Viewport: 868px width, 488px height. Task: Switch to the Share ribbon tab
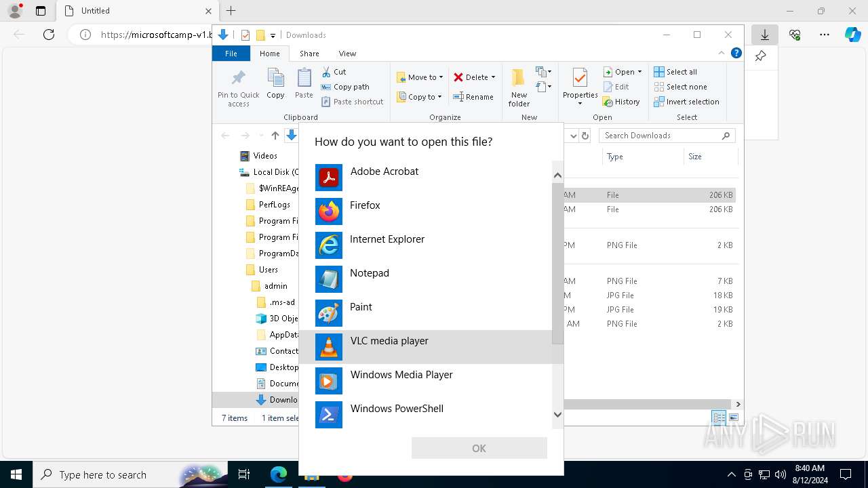[309, 54]
